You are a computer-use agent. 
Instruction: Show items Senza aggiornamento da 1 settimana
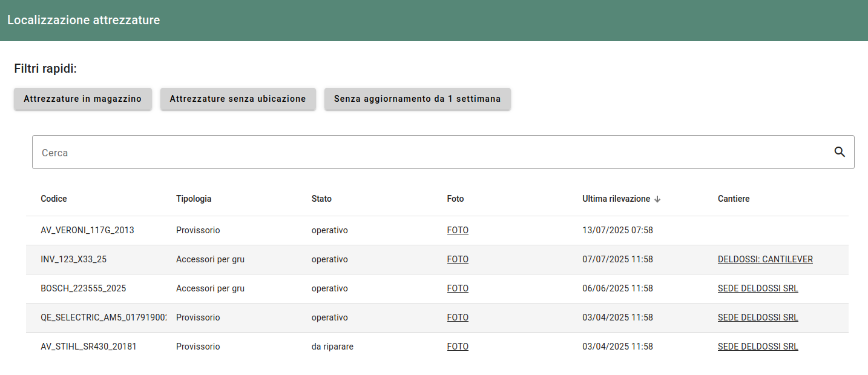tap(417, 99)
